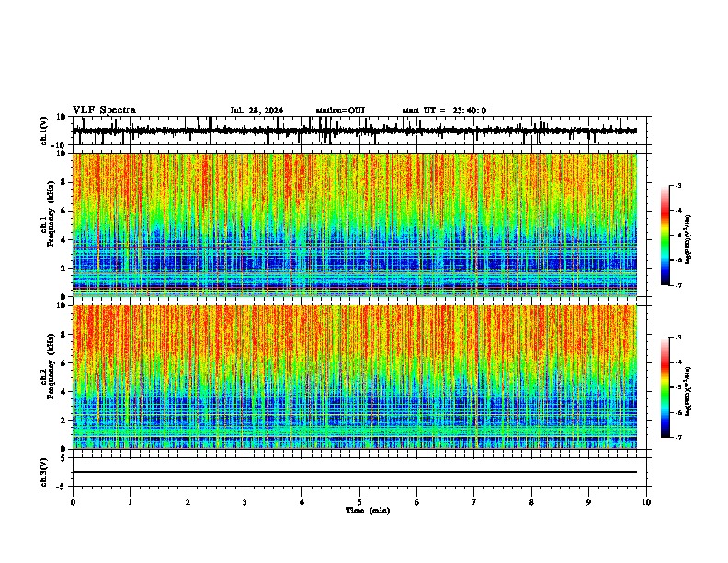The image size is (728, 563).
Task: Click the ch.2 spectrogram color scale bar
Action: click(x=665, y=387)
